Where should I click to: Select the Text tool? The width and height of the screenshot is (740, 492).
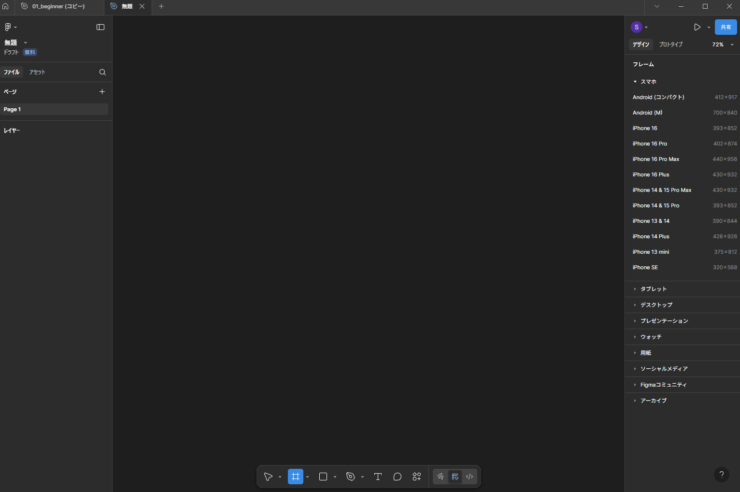(x=377, y=477)
